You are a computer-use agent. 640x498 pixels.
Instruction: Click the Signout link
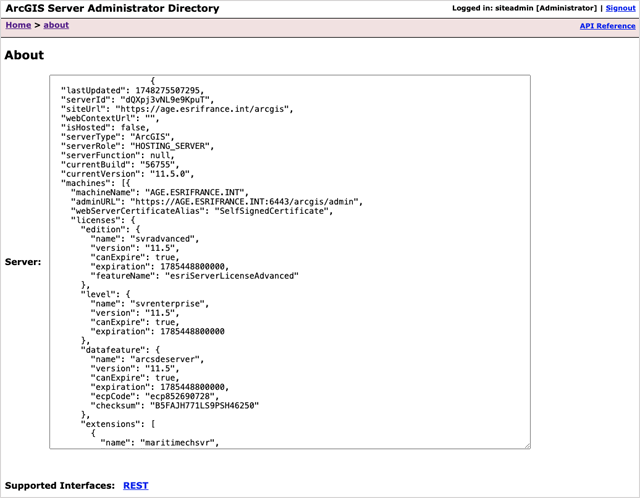pyautogui.click(x=620, y=8)
